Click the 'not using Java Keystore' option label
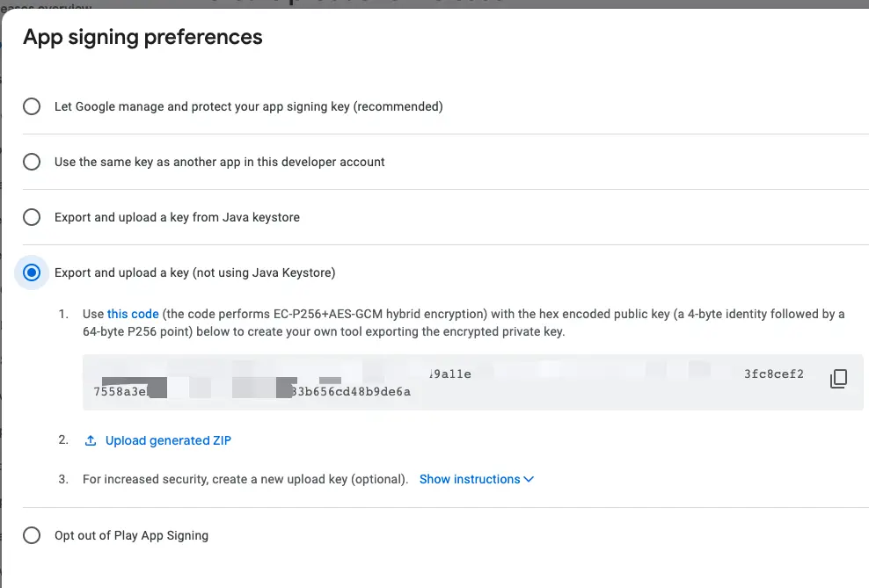Screen dimensions: 869x588 (194, 272)
